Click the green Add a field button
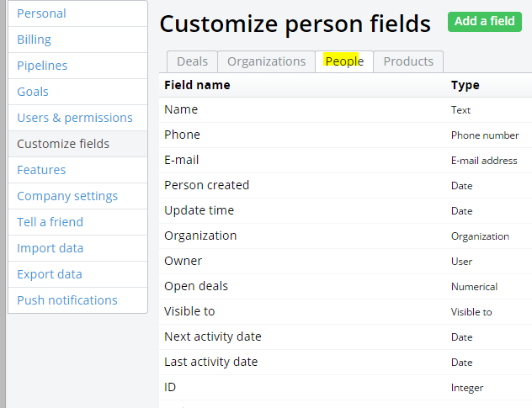This screenshot has height=408, width=532. pos(485,22)
